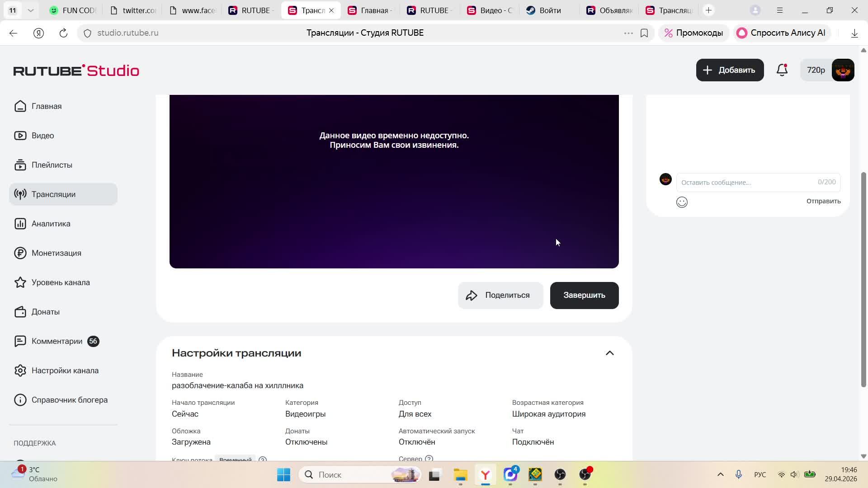Open the notifications bell
868x488 pixels.
tap(782, 70)
